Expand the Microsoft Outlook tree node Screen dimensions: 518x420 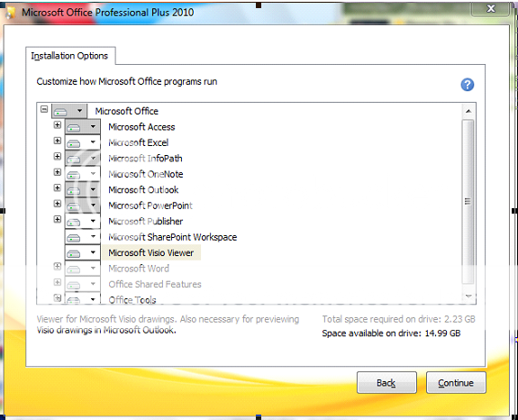[x=58, y=187]
